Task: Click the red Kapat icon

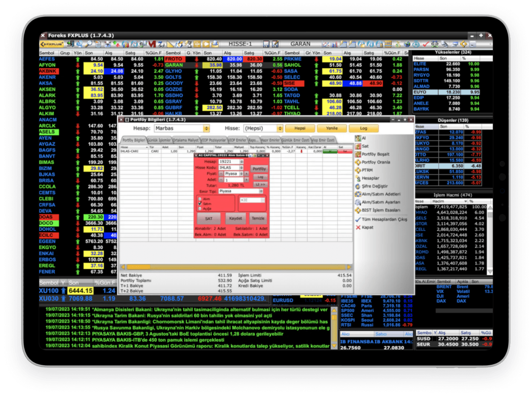Action: [x=358, y=227]
